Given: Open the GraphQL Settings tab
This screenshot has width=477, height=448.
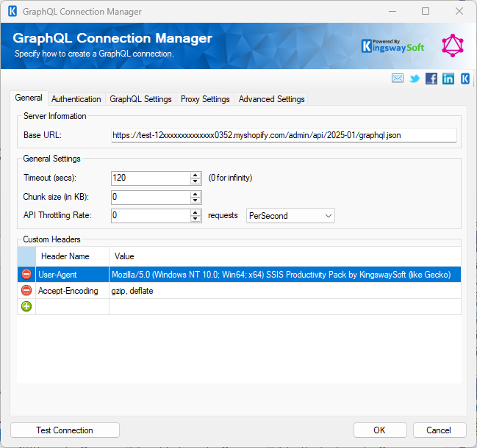Looking at the screenshot, I should coord(140,99).
